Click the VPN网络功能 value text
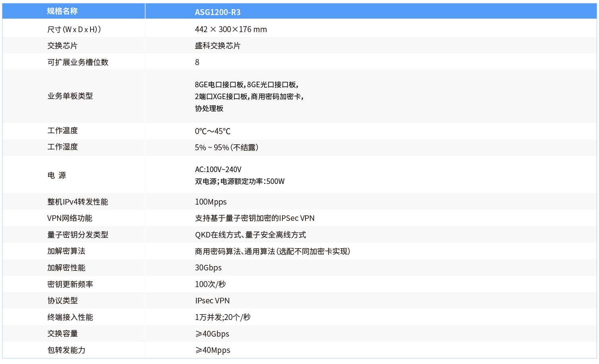Screen dimensions: 599x364 click(255, 218)
